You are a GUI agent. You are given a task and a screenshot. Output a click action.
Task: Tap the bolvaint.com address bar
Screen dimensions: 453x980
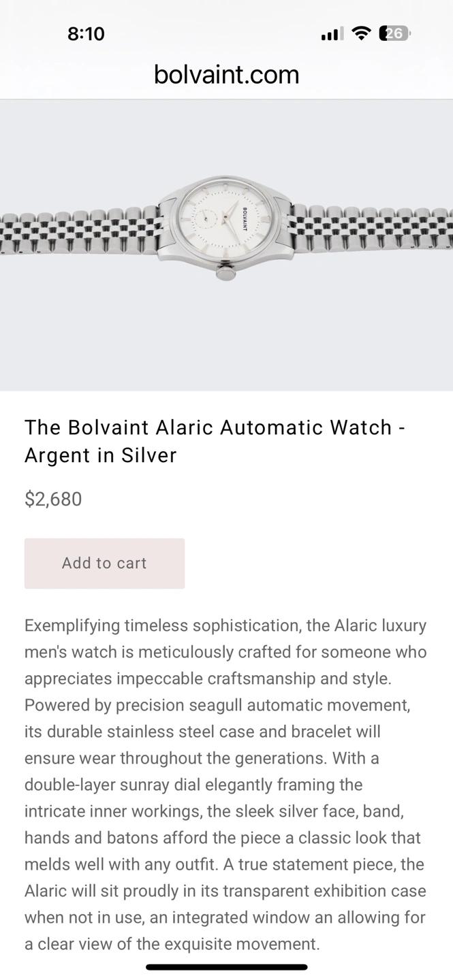226,75
